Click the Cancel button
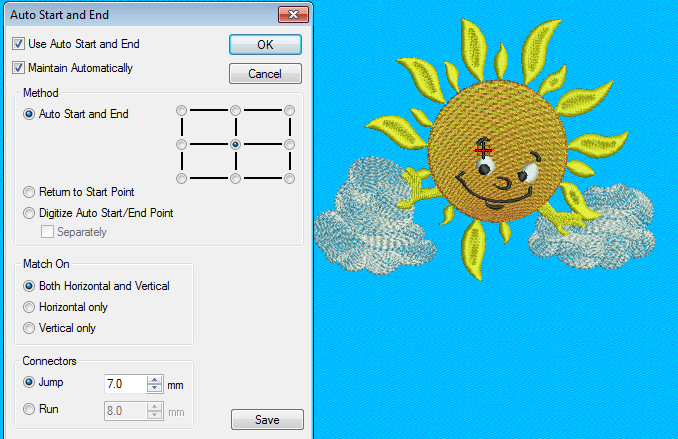 tap(265, 74)
